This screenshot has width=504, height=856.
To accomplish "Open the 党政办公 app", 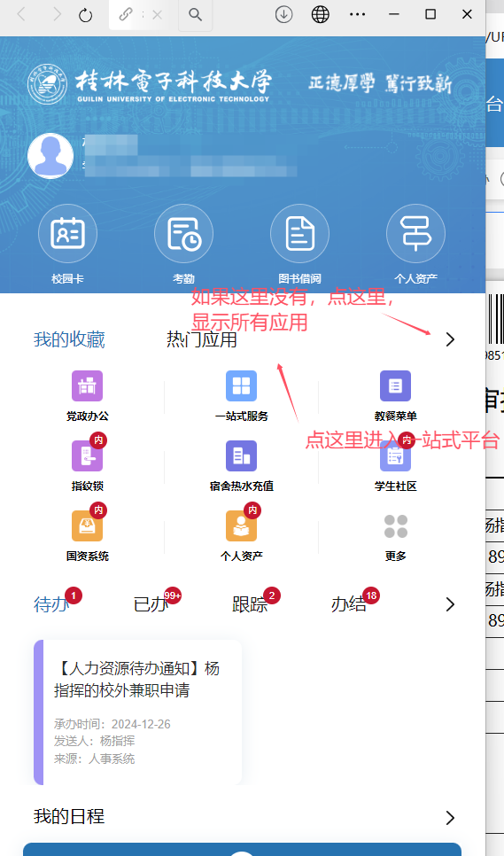I will pyautogui.click(x=88, y=386).
